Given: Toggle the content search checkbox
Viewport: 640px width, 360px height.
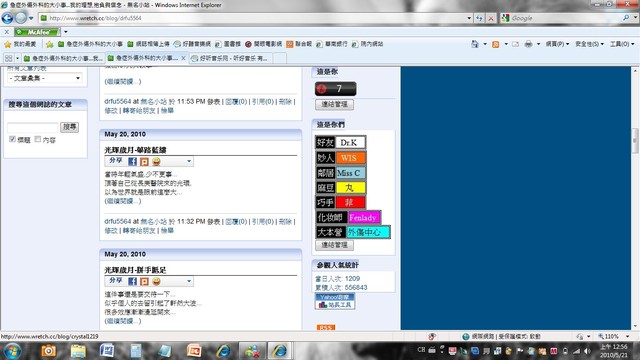Looking at the screenshot, I should coord(38,139).
